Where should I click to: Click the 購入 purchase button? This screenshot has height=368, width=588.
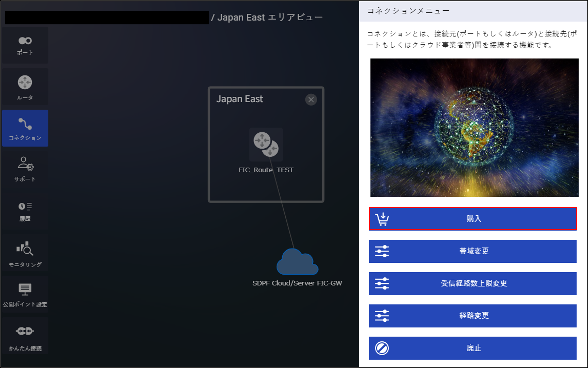click(473, 219)
